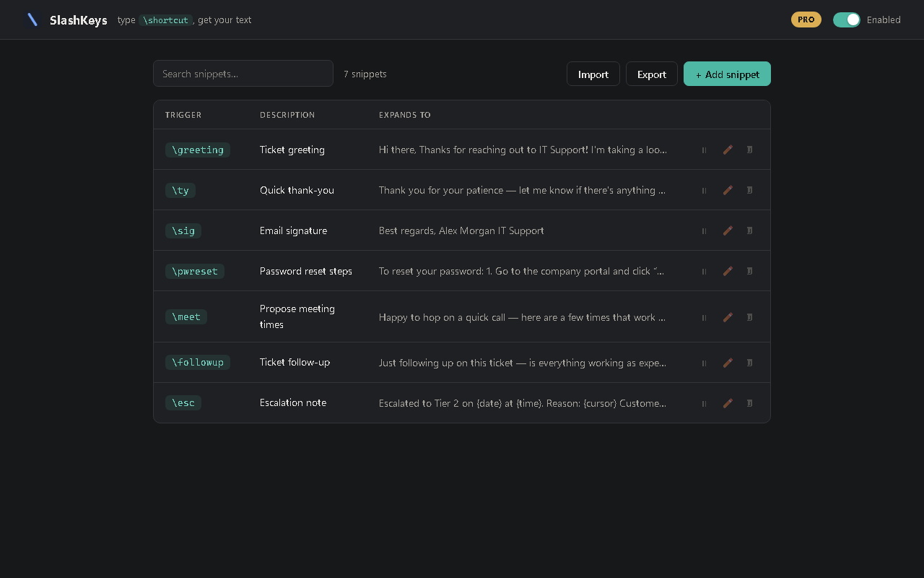The height and width of the screenshot is (578, 924).
Task: Focus the Search snippets field
Action: pyautogui.click(x=243, y=74)
